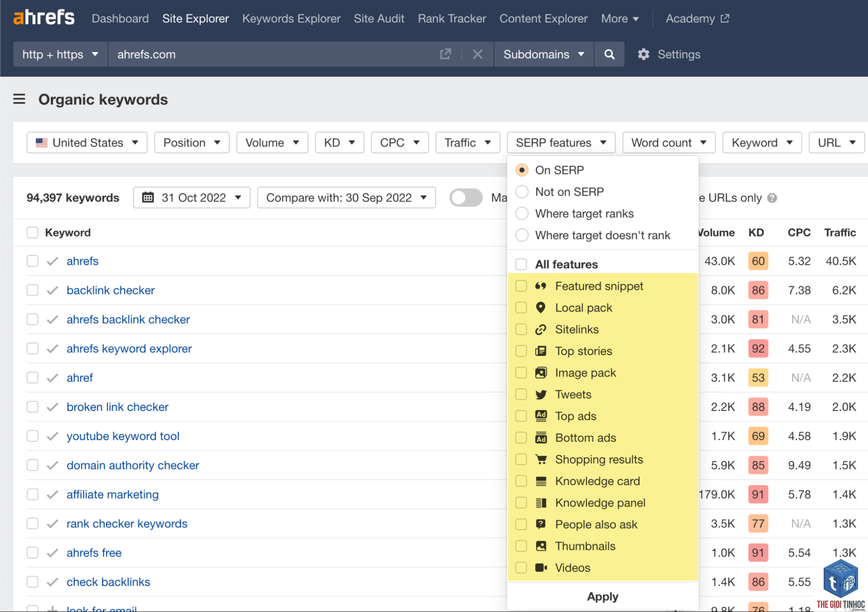The height and width of the screenshot is (612, 868).
Task: Open the United States country dropdown
Action: click(87, 143)
